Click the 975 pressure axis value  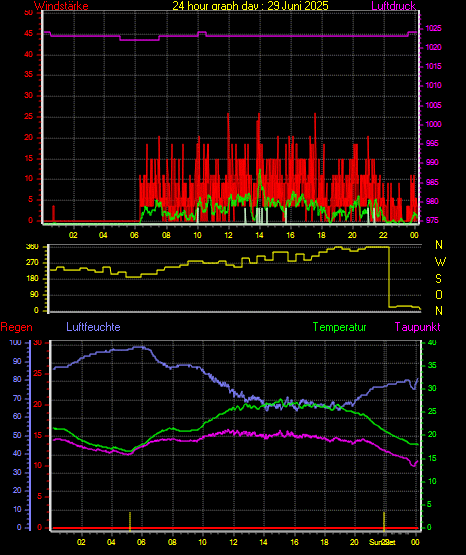click(432, 221)
